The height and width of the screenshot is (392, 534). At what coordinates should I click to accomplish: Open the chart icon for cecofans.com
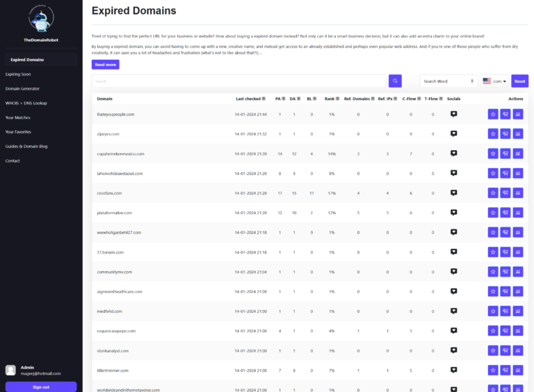click(518, 193)
